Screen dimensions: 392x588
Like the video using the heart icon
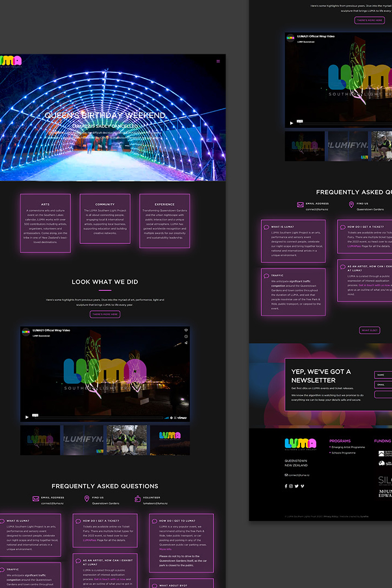pos(186,330)
